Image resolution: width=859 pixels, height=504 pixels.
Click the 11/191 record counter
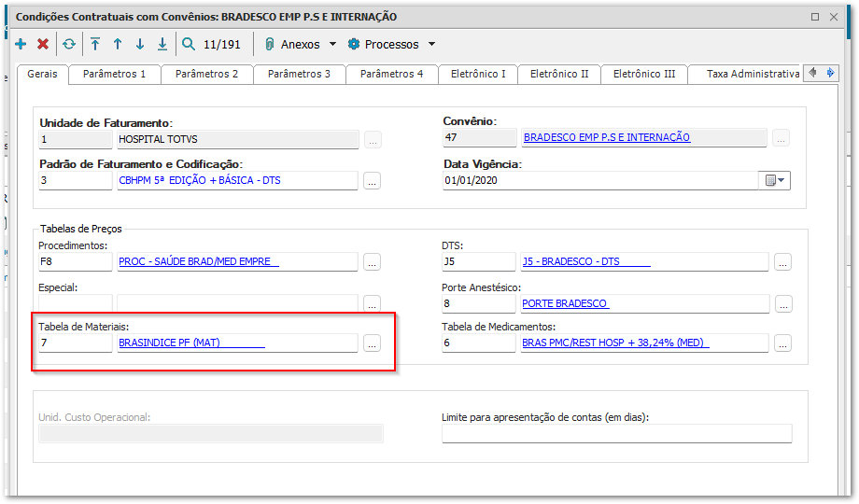222,45
